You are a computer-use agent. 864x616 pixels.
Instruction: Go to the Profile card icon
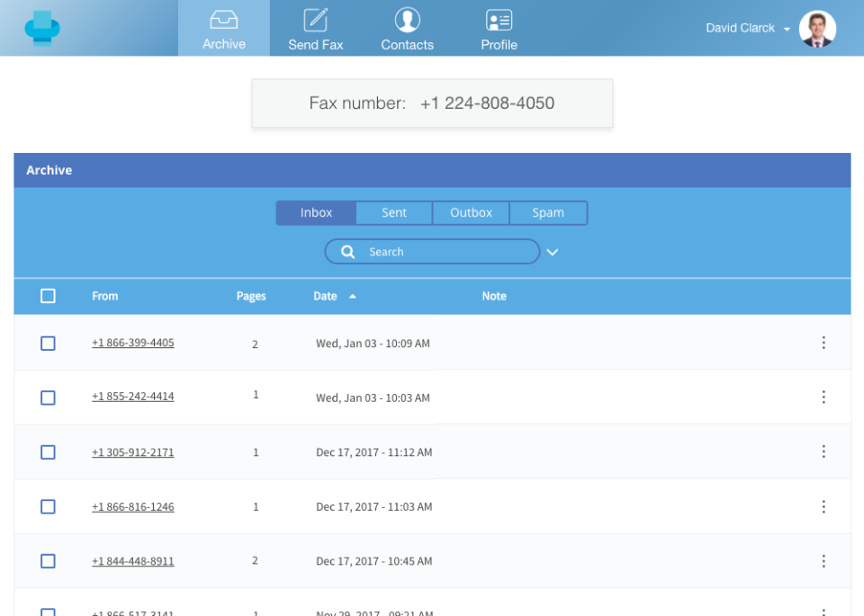[499, 20]
